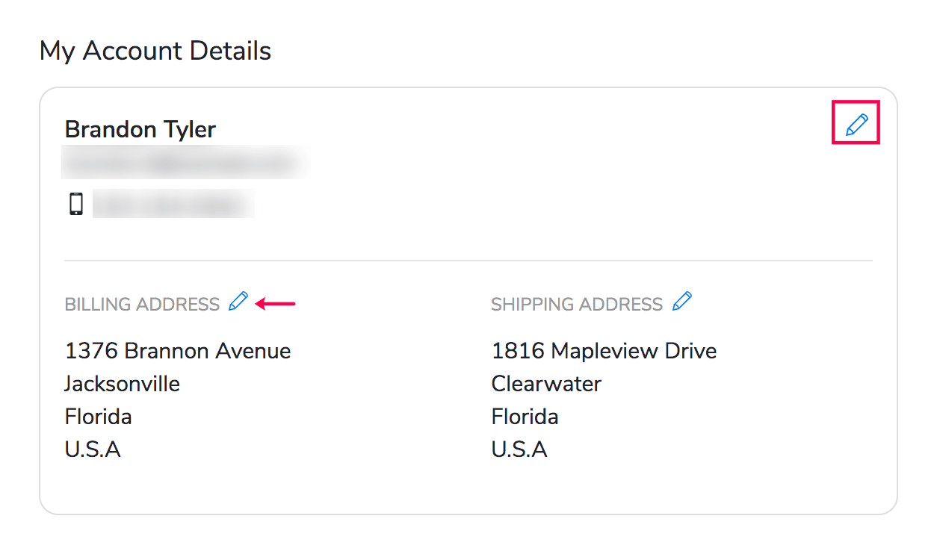
Task: Click Florida under the shipping address
Action: [525, 417]
